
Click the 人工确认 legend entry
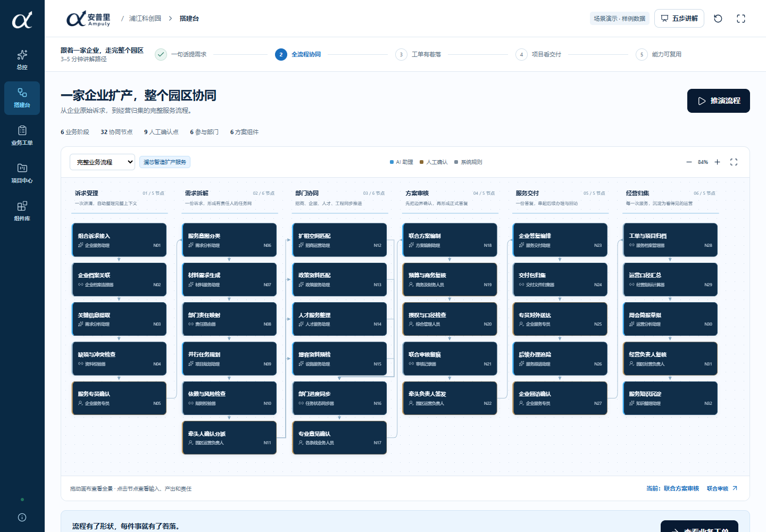tap(434, 162)
